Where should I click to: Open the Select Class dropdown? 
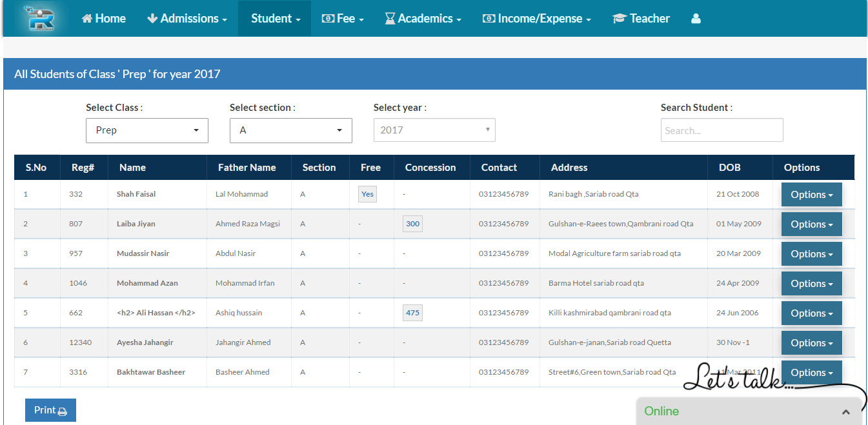pyautogui.click(x=147, y=130)
